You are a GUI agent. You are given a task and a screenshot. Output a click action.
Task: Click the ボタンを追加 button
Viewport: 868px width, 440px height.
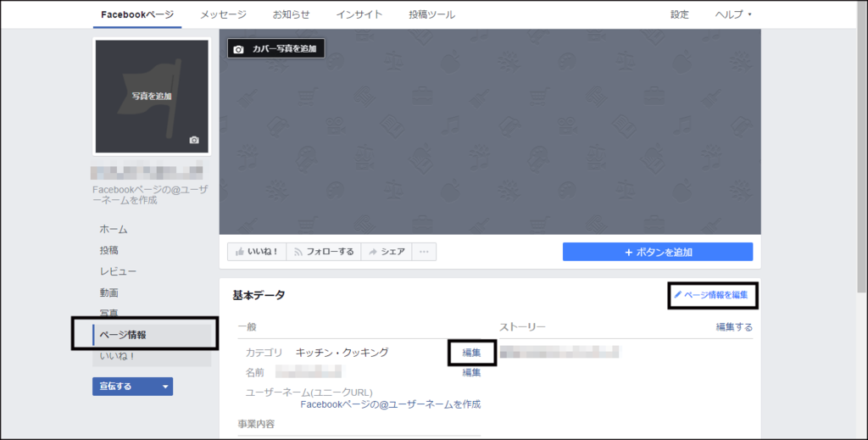(658, 252)
